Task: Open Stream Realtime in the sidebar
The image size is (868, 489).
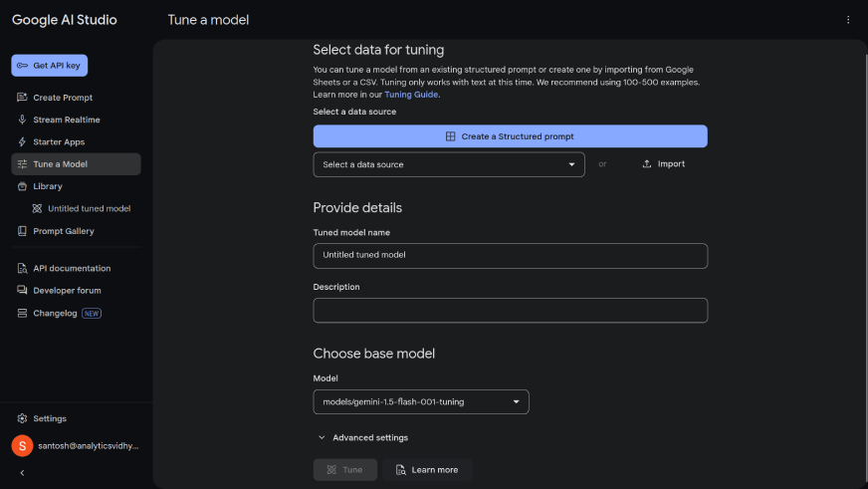Action: point(76,120)
